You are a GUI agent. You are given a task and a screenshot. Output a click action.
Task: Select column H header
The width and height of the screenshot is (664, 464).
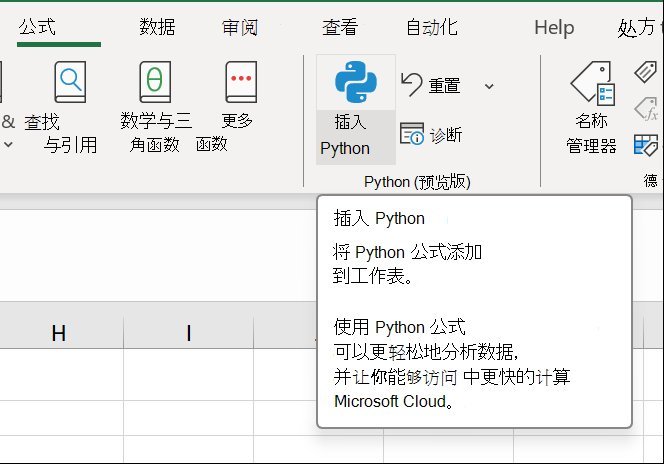click(x=59, y=333)
